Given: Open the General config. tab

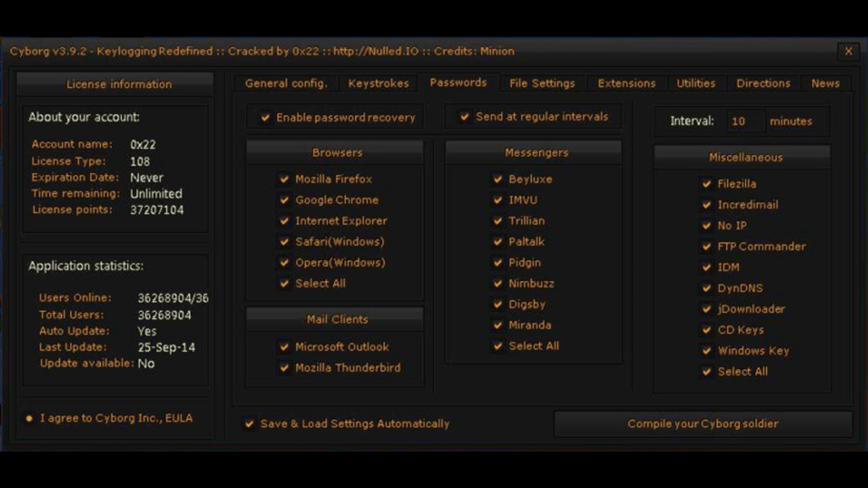Looking at the screenshot, I should click(x=287, y=84).
